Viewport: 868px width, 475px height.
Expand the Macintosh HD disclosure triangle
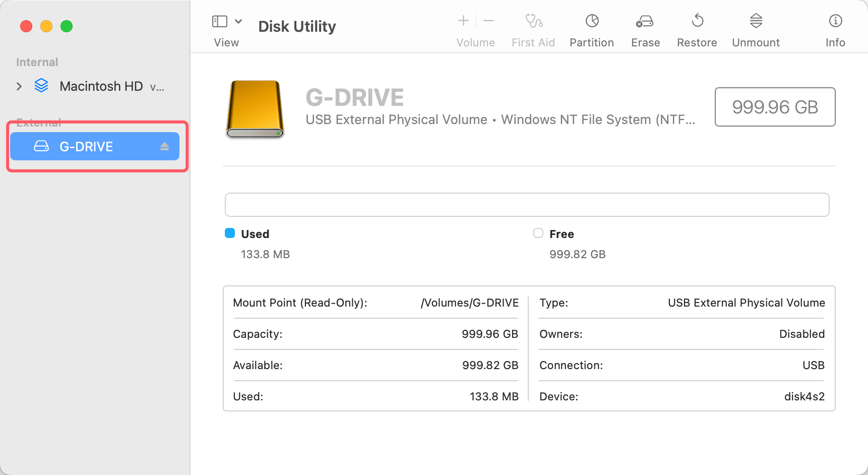[19, 86]
